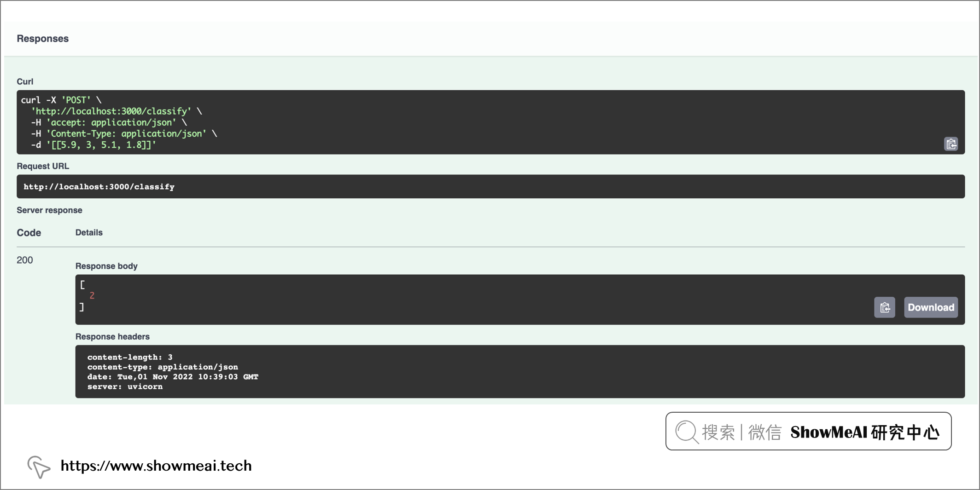Open the https://www.showmeai.tech link
980x490 pixels.
(x=156, y=466)
